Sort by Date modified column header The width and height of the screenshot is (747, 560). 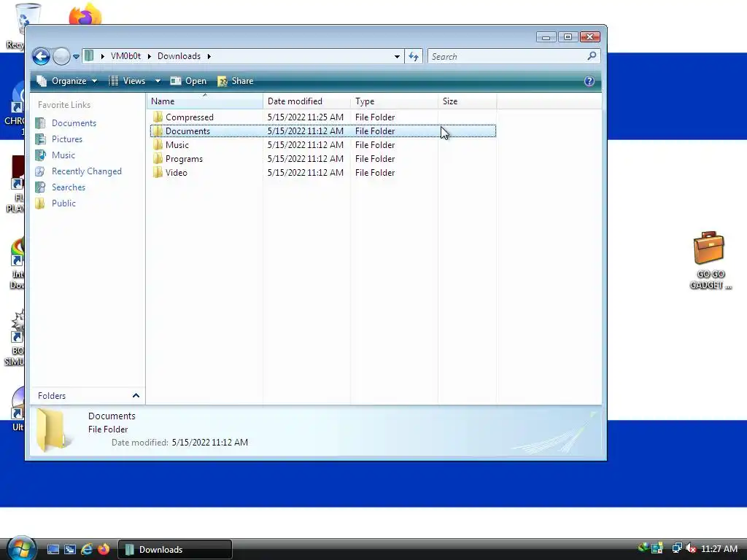(x=307, y=101)
